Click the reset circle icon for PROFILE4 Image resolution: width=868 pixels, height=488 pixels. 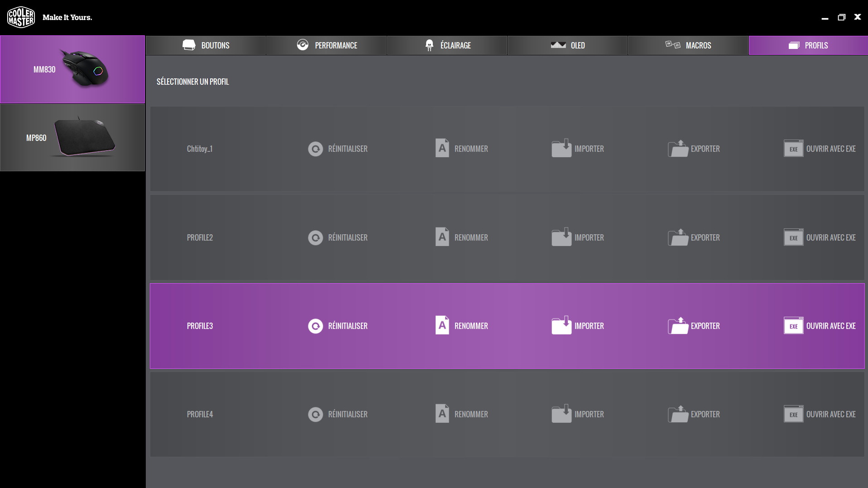pyautogui.click(x=315, y=414)
